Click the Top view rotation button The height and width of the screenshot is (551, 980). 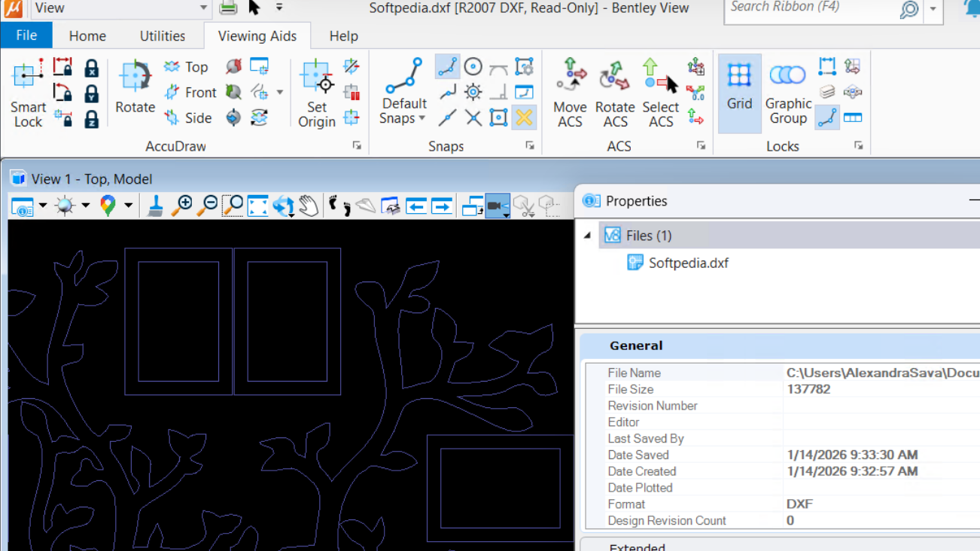[x=186, y=67]
